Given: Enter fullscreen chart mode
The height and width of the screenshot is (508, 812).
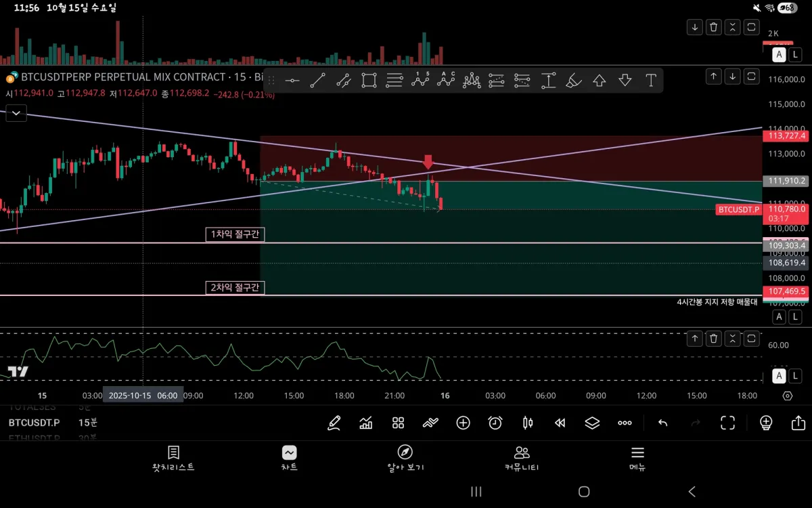Looking at the screenshot, I should pos(728,423).
